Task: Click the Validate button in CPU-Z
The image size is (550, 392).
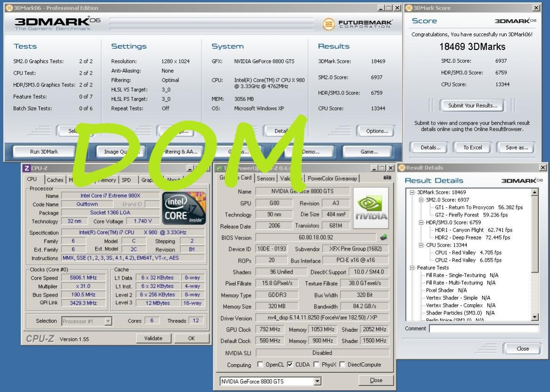Action: click(x=153, y=338)
